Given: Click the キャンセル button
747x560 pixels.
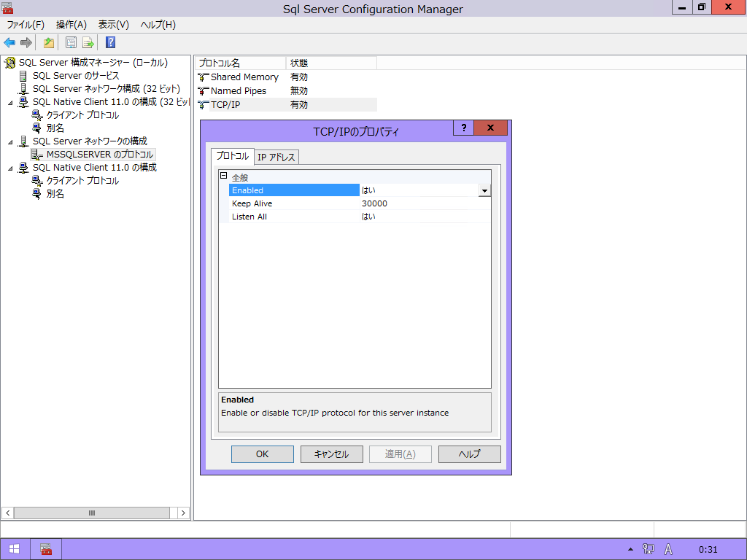Looking at the screenshot, I should pos(331,454).
